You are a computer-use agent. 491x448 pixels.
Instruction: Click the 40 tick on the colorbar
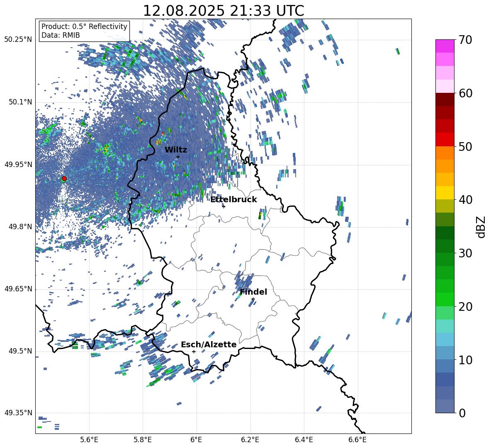tap(465, 200)
